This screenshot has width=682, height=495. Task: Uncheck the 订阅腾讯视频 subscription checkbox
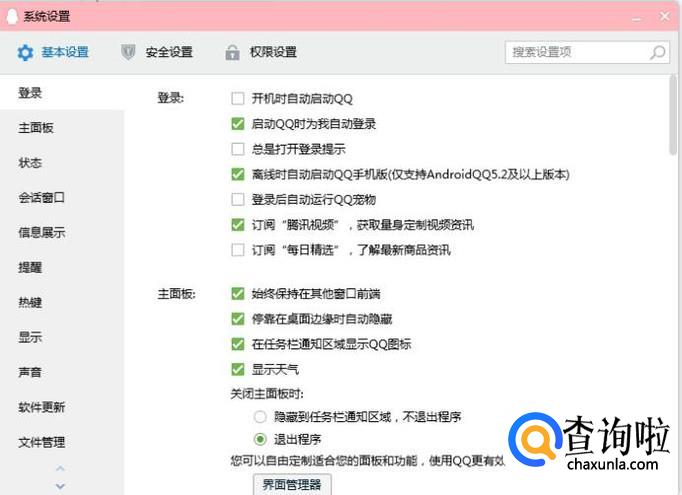pos(238,225)
